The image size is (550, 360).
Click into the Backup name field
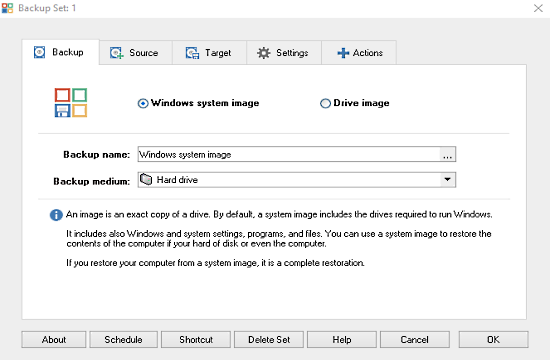tap(289, 154)
